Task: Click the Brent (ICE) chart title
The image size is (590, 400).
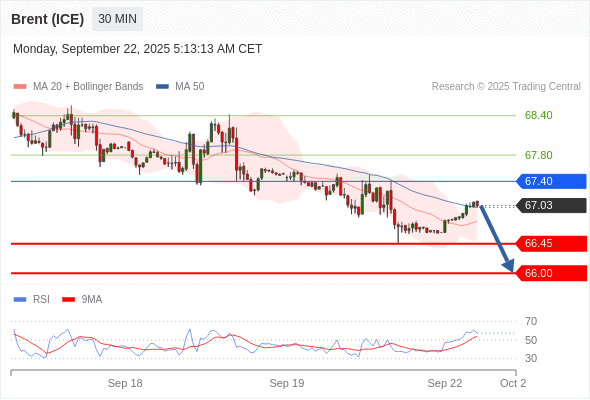Action: coord(47,19)
